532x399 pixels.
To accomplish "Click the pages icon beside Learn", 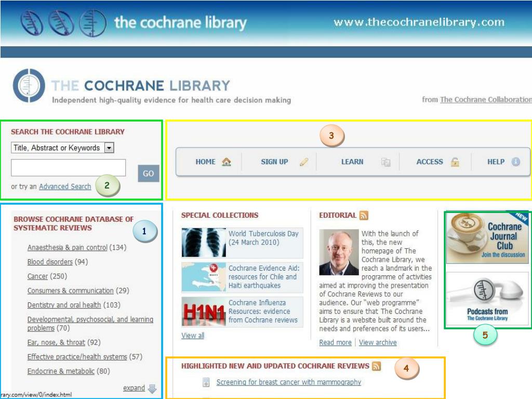I will tap(386, 162).
